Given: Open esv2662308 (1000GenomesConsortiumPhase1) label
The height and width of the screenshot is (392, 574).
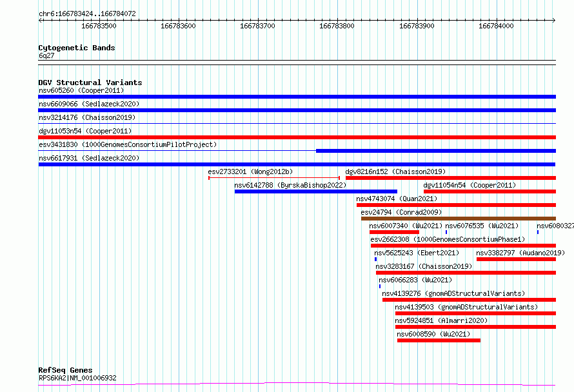Looking at the screenshot, I should click(x=448, y=239).
